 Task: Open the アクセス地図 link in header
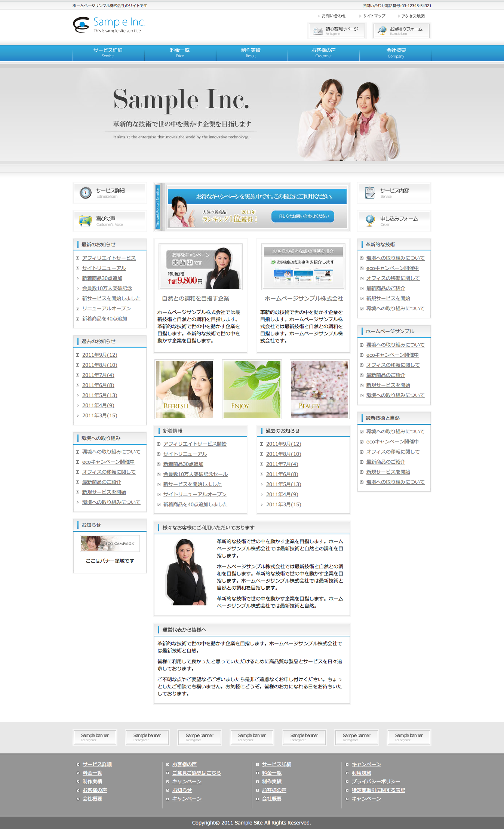[413, 16]
